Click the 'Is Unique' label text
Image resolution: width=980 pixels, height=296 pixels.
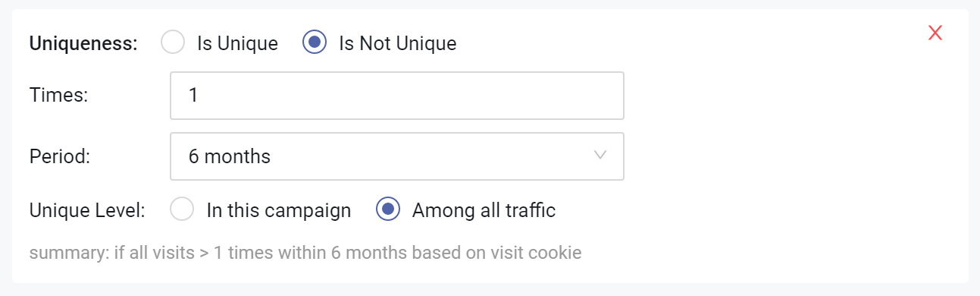click(x=237, y=44)
